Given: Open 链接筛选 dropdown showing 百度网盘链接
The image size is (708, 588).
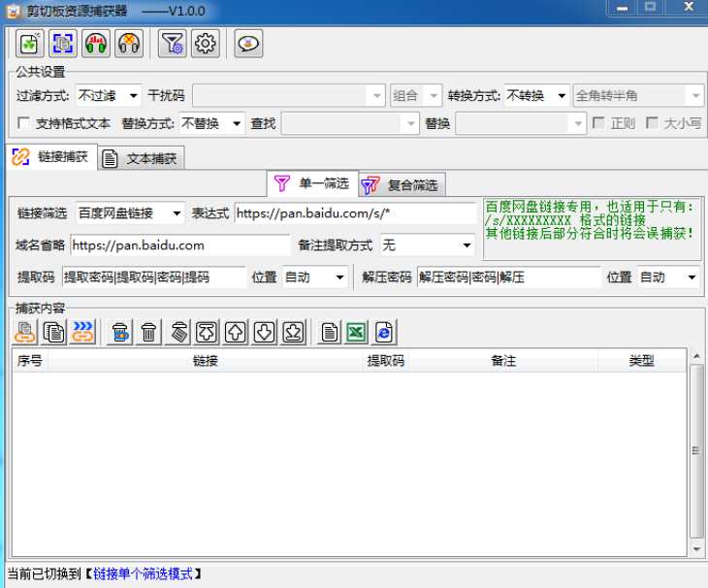Looking at the screenshot, I should click(130, 213).
